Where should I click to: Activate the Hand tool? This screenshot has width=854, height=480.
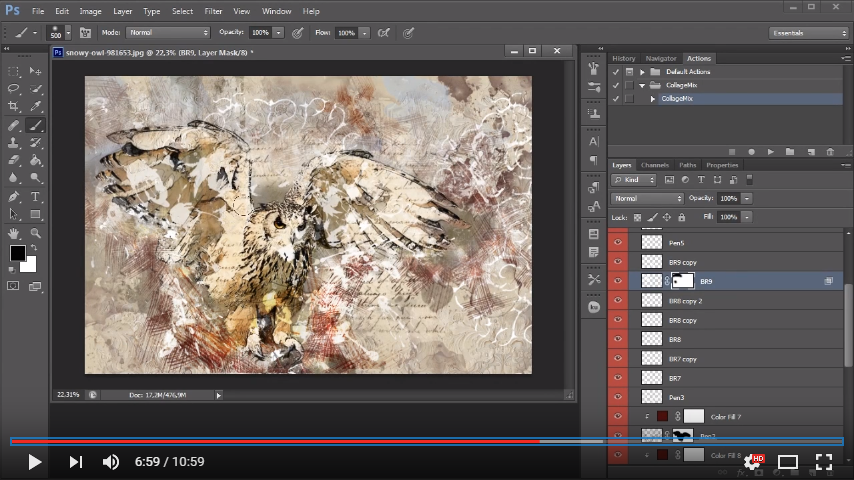(14, 232)
